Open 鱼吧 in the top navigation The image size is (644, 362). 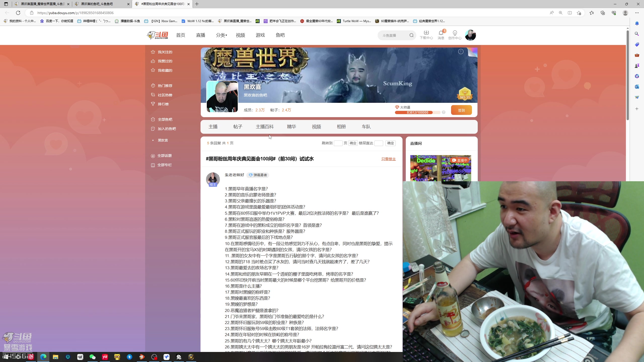[280, 35]
